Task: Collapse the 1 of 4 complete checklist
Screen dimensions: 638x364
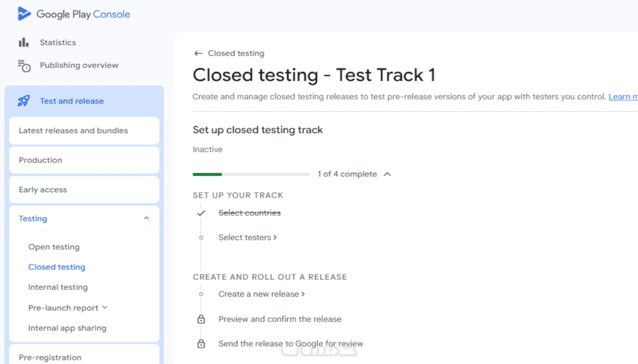Action: (x=387, y=174)
